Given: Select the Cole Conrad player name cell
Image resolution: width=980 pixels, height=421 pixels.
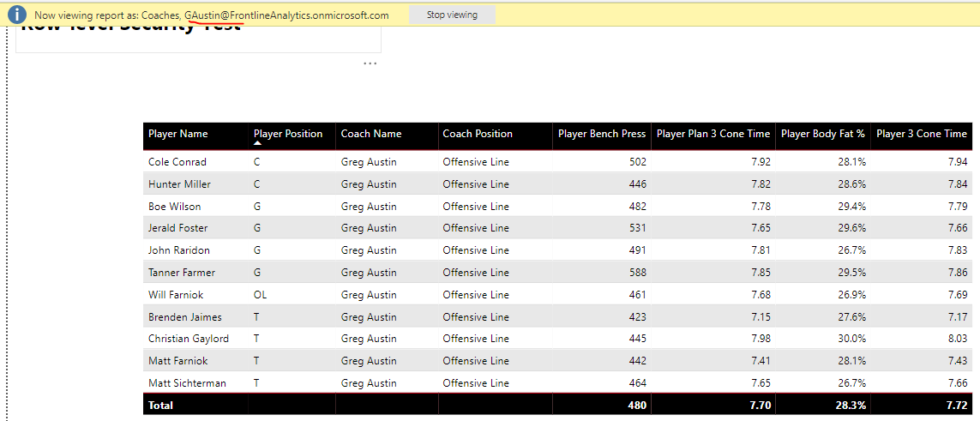Looking at the screenshot, I should (177, 162).
